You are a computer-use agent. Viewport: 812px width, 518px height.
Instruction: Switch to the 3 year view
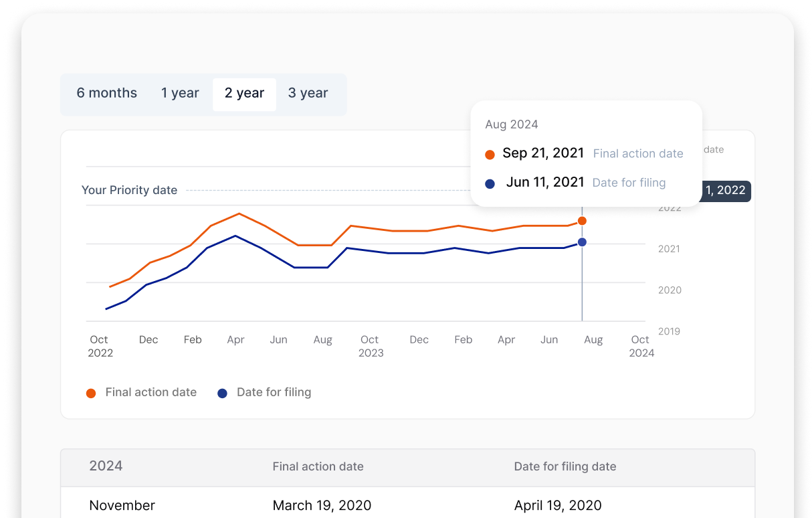308,93
